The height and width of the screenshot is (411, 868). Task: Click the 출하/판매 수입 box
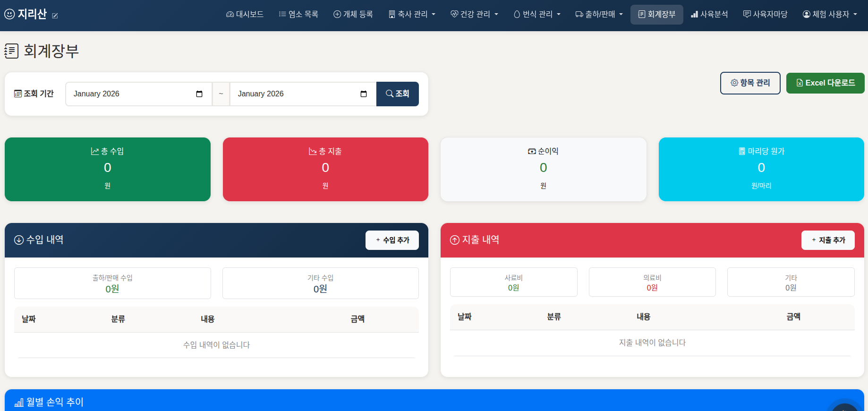112,283
